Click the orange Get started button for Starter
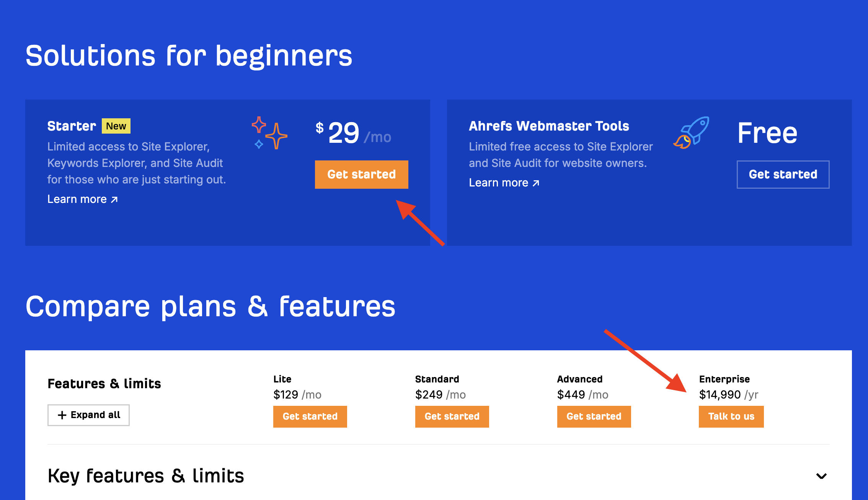 pyautogui.click(x=361, y=174)
